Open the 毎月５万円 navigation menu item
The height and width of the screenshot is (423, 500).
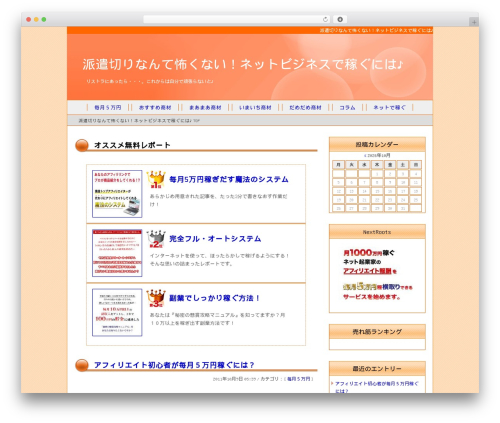108,108
